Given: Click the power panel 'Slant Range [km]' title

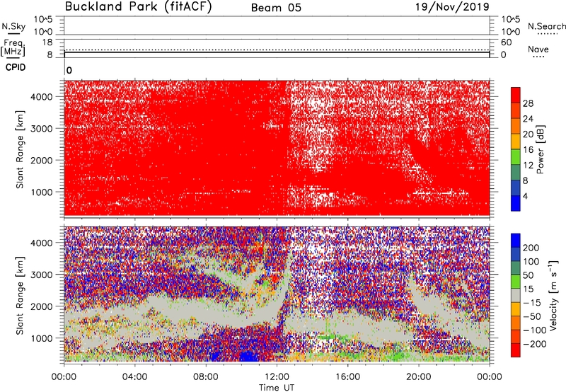Looking at the screenshot, I should (x=20, y=149).
